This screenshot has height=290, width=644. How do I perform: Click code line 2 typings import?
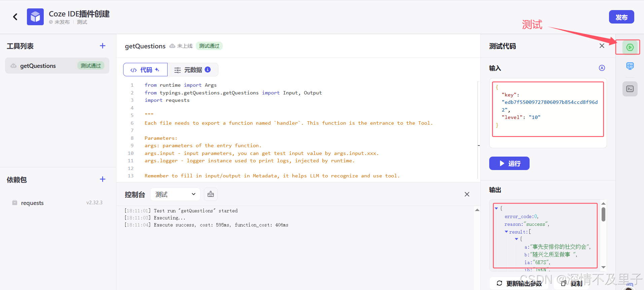(x=233, y=93)
